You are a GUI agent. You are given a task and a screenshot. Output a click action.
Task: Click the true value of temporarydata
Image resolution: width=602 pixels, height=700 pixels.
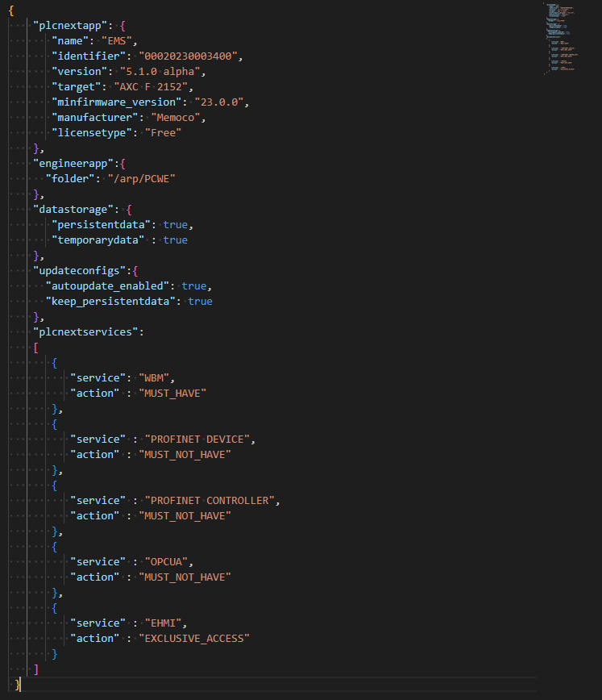point(175,240)
